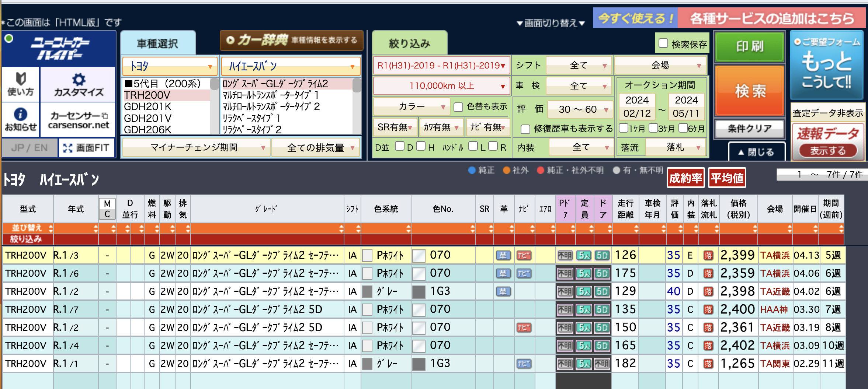868x389 pixels.
Task: Click 革 badge in 2,399 row
Action: pos(503,255)
